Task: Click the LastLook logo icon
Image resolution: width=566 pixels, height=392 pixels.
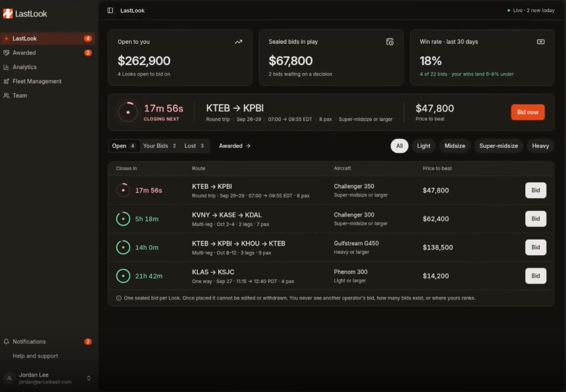Action: (x=8, y=14)
